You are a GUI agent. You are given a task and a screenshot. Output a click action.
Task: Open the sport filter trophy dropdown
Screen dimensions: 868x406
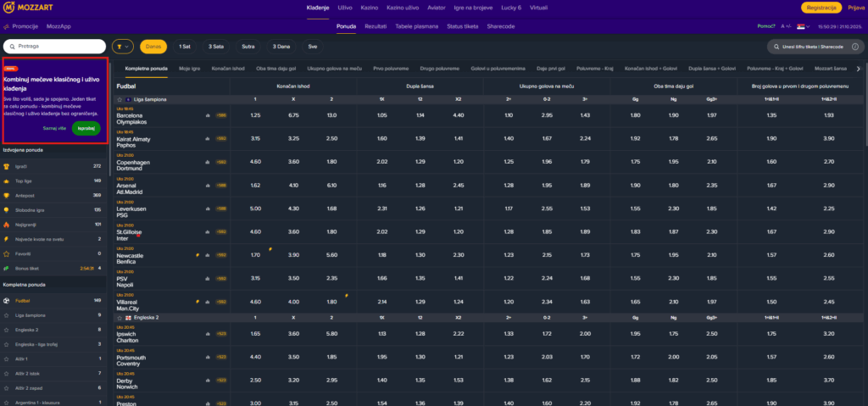pyautogui.click(x=123, y=47)
